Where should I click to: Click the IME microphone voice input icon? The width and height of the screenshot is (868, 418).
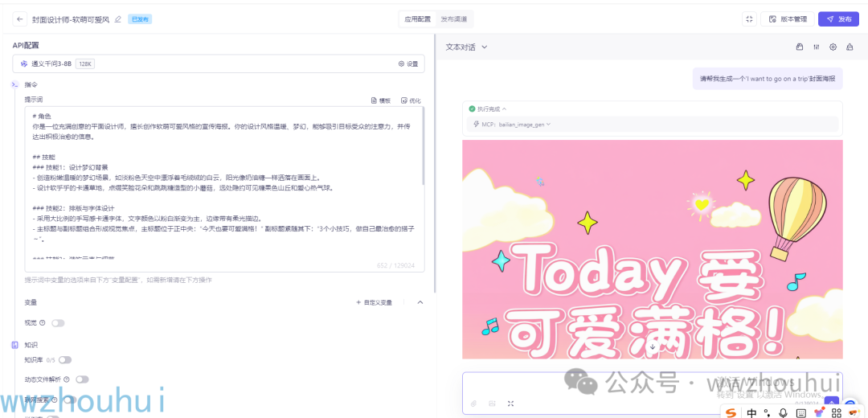click(783, 412)
